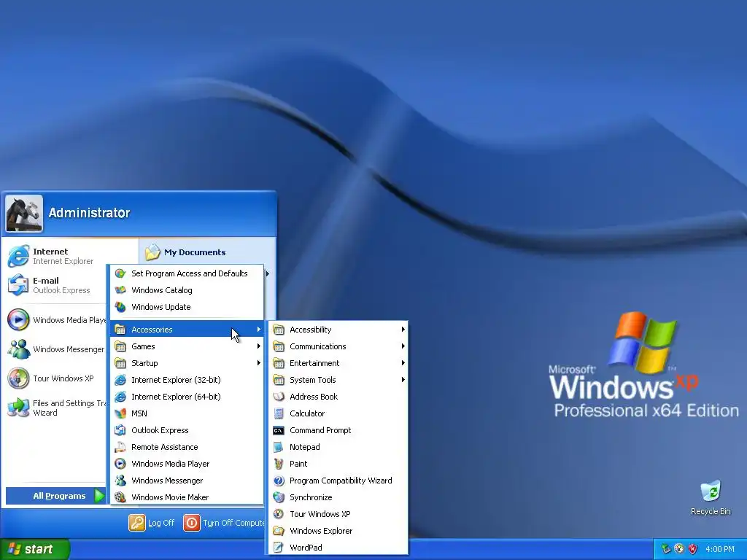Expand Set Program Access and Defaults submenu

[x=187, y=273]
